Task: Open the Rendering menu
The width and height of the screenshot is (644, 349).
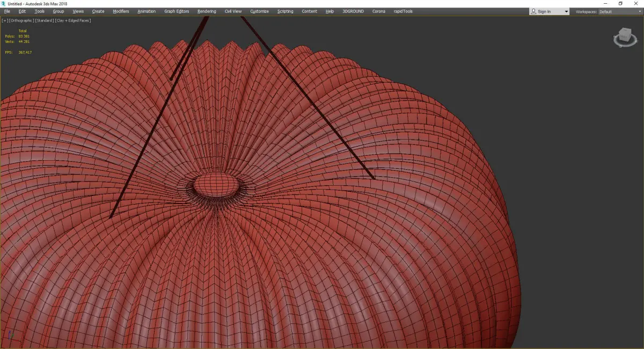Action: tap(207, 11)
